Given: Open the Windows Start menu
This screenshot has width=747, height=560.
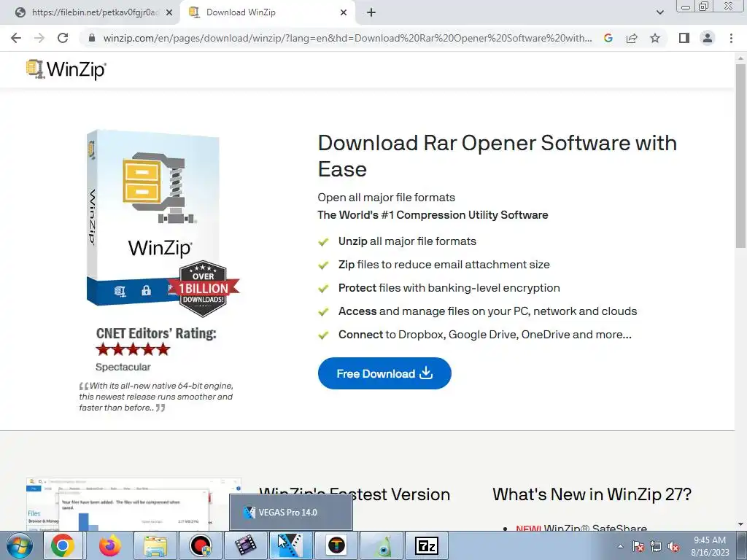Looking at the screenshot, I should 19,545.
